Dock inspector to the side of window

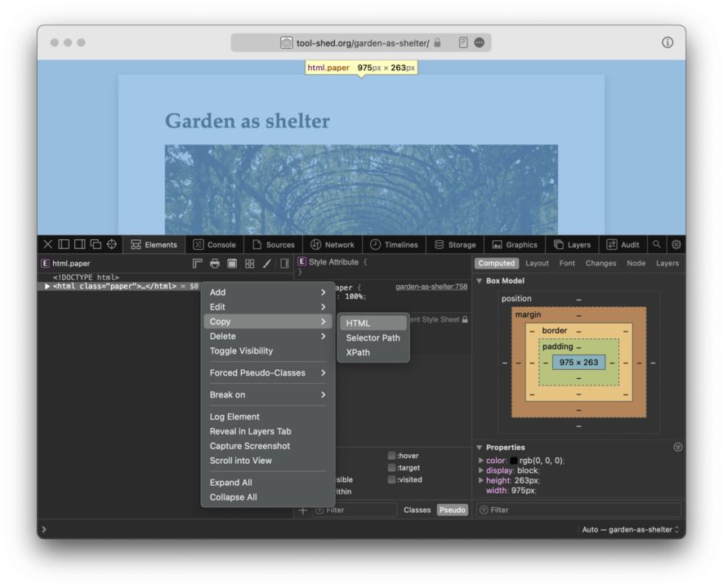click(79, 244)
